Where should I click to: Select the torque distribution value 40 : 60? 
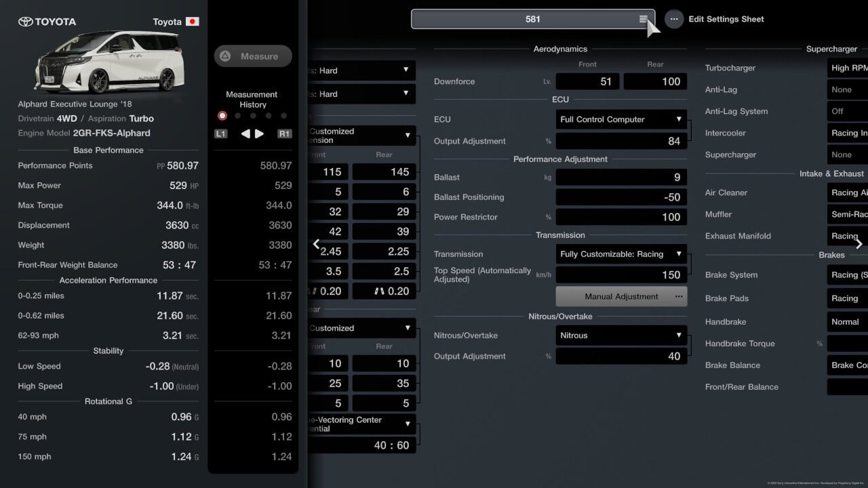click(x=362, y=445)
